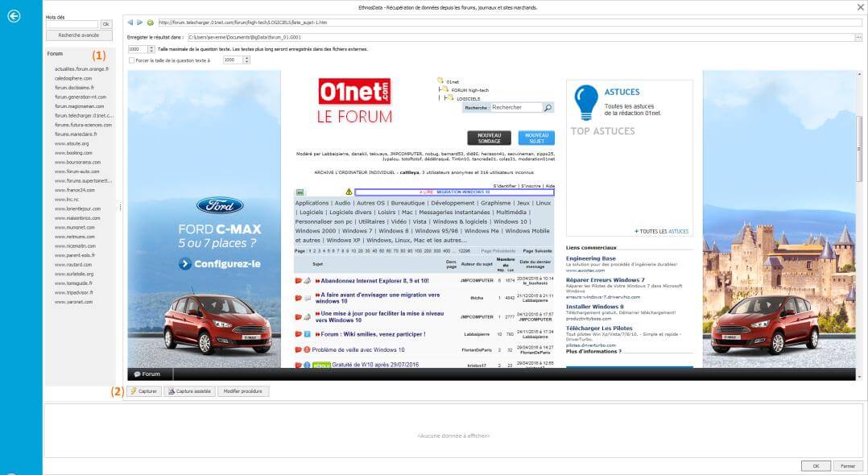The width and height of the screenshot is (868, 475).
Task: Open browse button for result path
Action: 858,37
